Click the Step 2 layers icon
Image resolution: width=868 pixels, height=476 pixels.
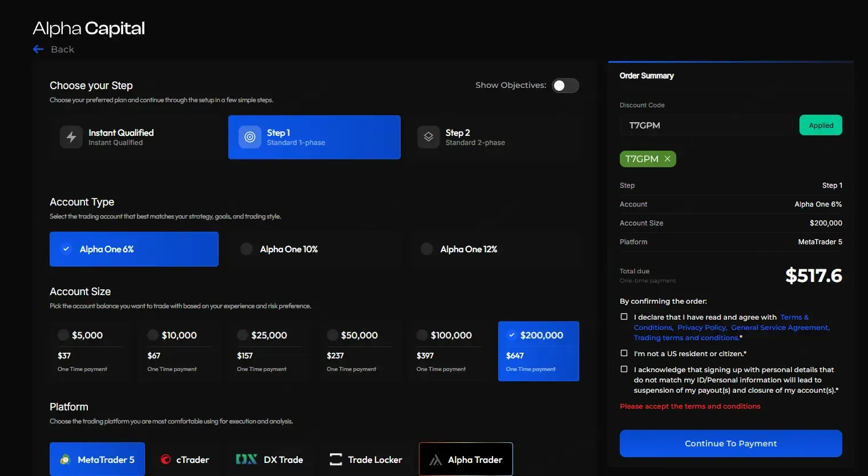click(x=428, y=137)
